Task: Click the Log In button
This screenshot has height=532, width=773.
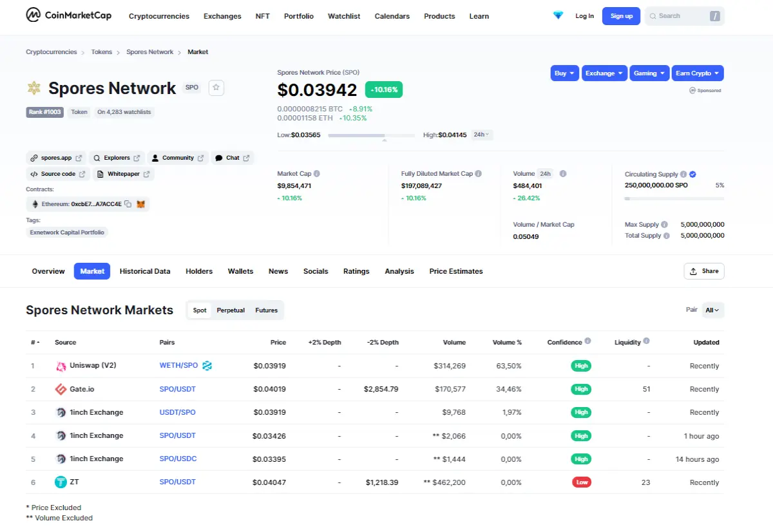Action: (585, 16)
